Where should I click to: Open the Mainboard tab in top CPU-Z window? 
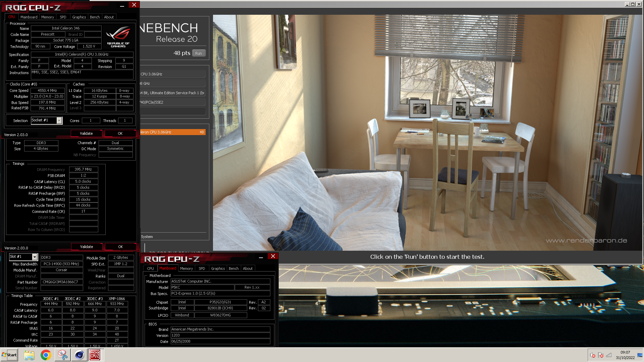(x=29, y=17)
